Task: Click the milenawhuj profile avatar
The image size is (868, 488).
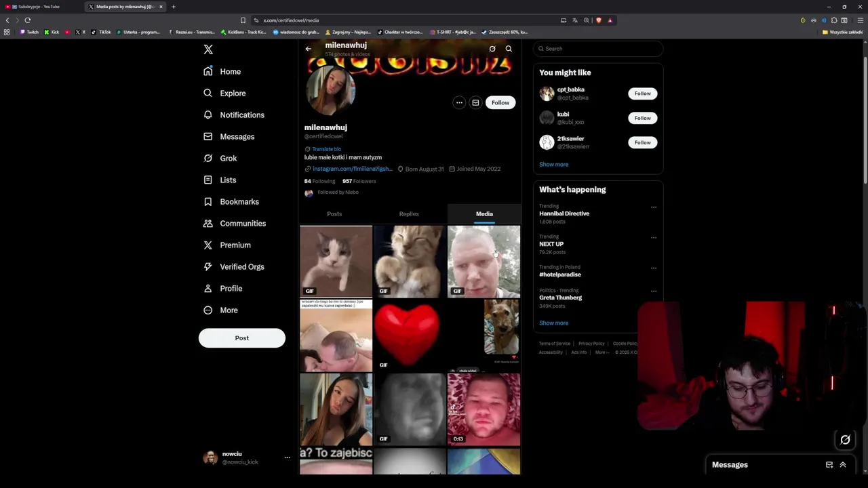Action: [332, 90]
